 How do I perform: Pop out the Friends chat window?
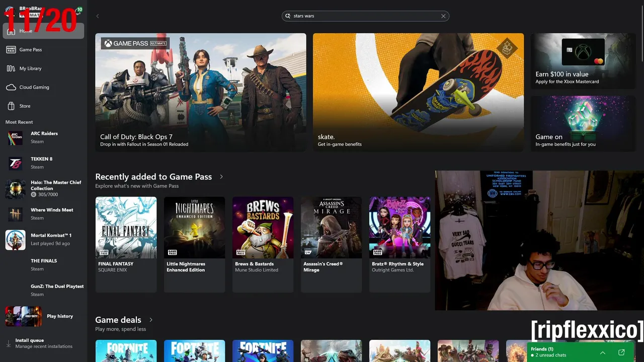click(x=621, y=352)
